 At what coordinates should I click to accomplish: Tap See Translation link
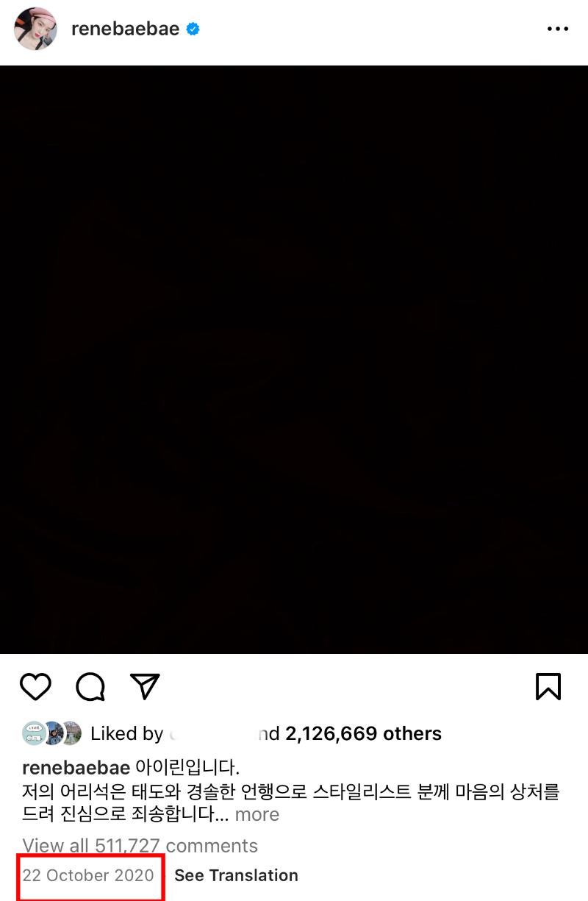[x=237, y=875]
